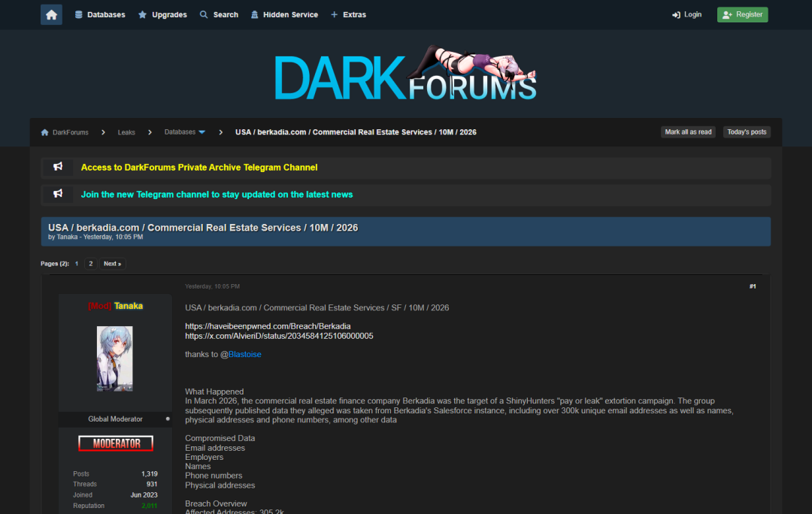Click the Threads count 931
Screen dimensions: 812x514
pyautogui.click(x=152, y=484)
